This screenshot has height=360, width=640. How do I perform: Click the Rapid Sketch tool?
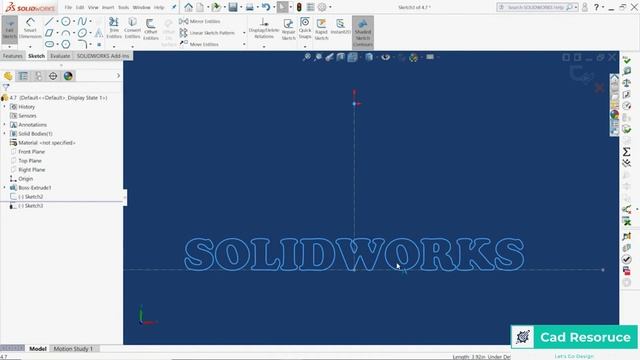(321, 29)
